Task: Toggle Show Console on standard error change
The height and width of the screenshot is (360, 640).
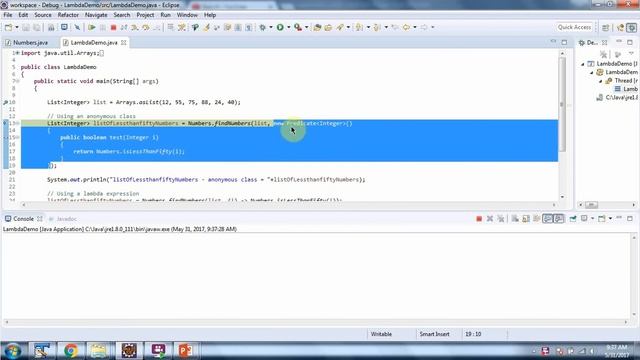Action: click(559, 219)
